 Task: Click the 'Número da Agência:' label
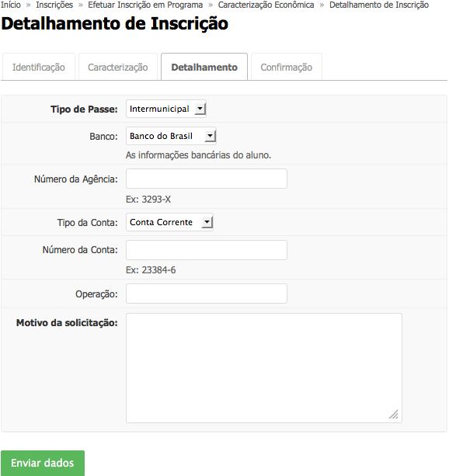[76, 179]
